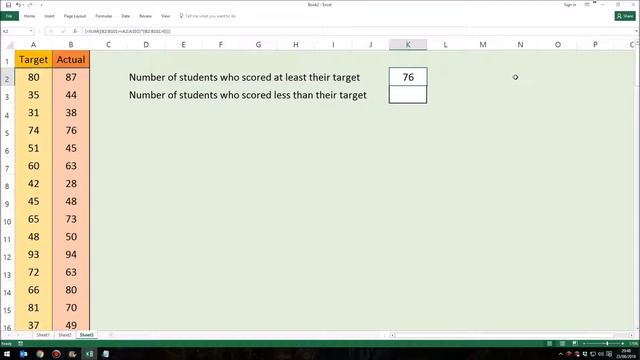Open Chrome from the taskbar
This screenshot has height=360, width=640.
[40, 354]
